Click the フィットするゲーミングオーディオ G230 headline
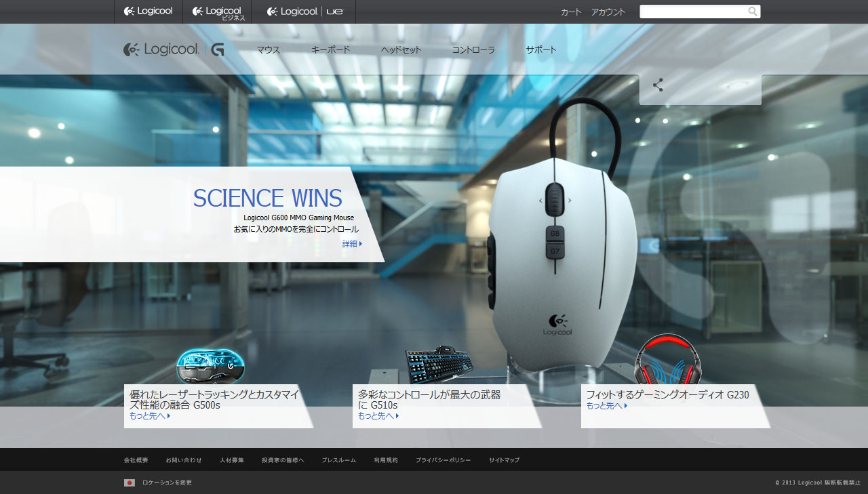The width and height of the screenshot is (868, 494). [x=667, y=394]
